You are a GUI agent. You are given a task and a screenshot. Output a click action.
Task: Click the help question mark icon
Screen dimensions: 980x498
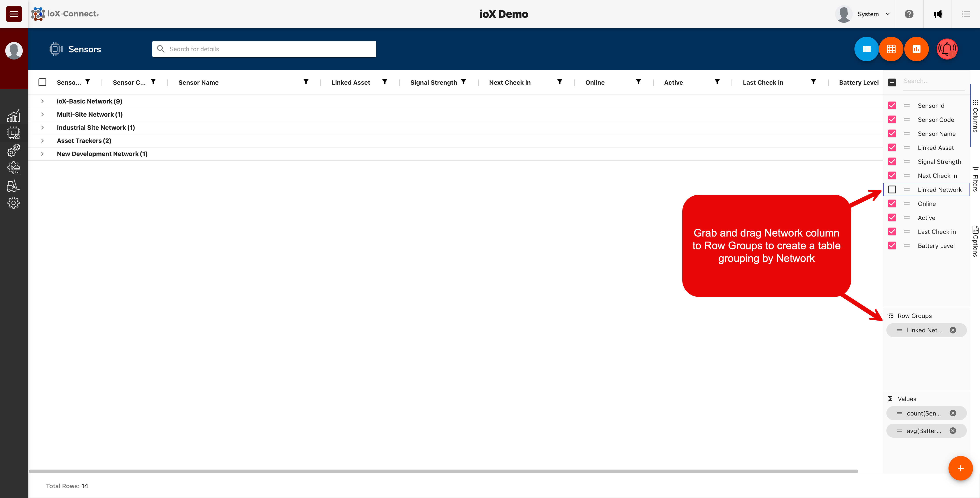[909, 14]
